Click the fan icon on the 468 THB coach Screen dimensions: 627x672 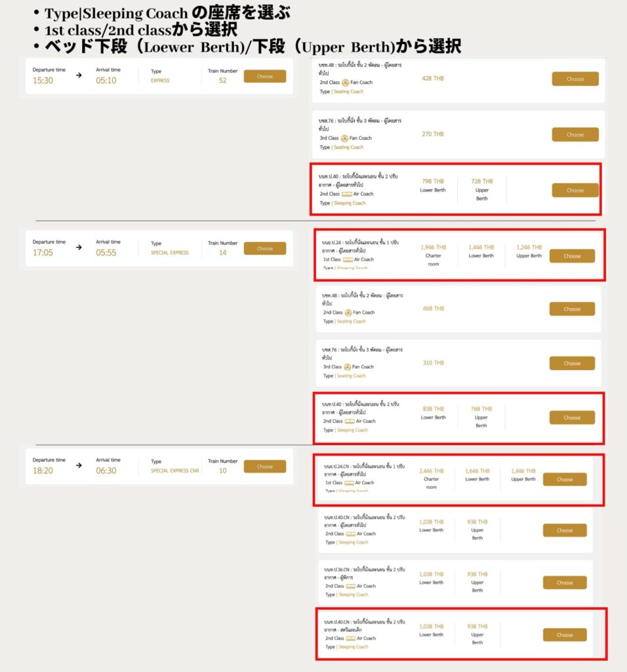[x=348, y=312]
